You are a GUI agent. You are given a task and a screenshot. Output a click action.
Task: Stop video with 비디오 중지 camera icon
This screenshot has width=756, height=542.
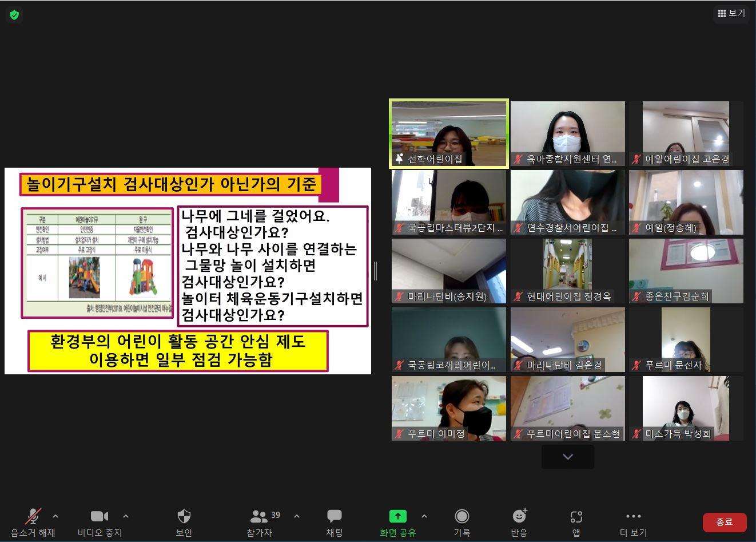100,516
